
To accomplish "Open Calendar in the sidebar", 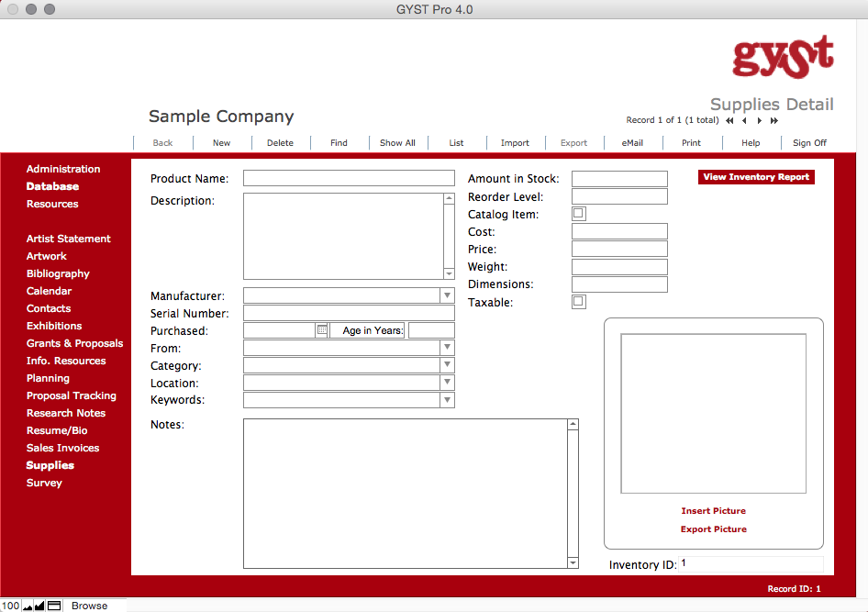I will tap(49, 291).
